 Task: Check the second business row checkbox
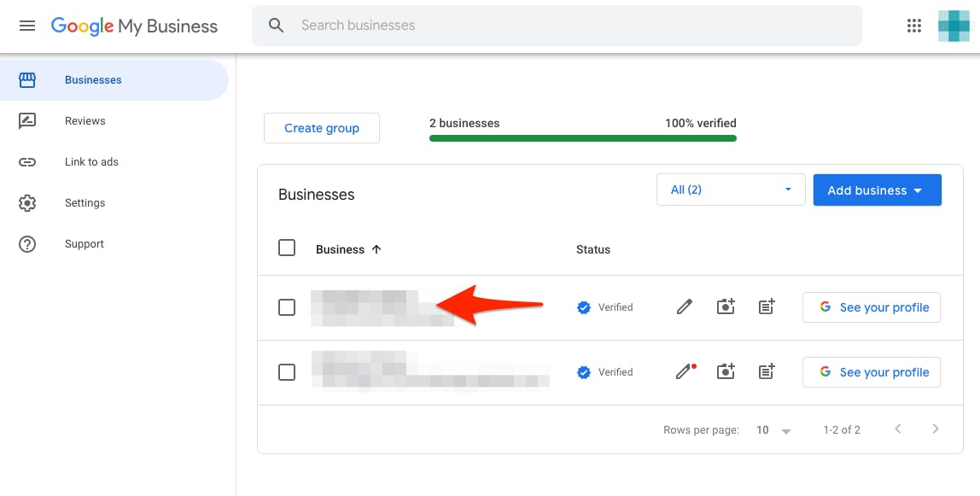[x=287, y=372]
